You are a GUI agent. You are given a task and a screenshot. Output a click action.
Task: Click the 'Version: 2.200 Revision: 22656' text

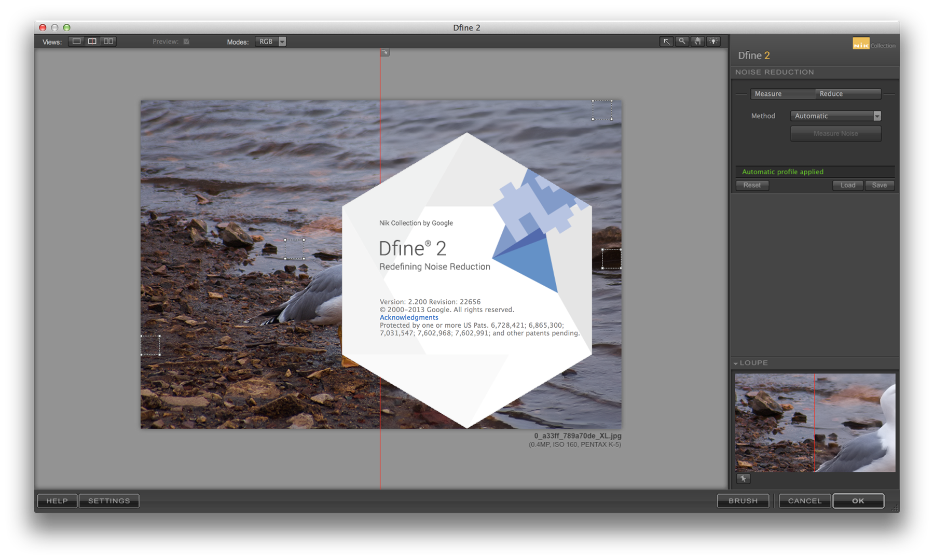pos(430,302)
